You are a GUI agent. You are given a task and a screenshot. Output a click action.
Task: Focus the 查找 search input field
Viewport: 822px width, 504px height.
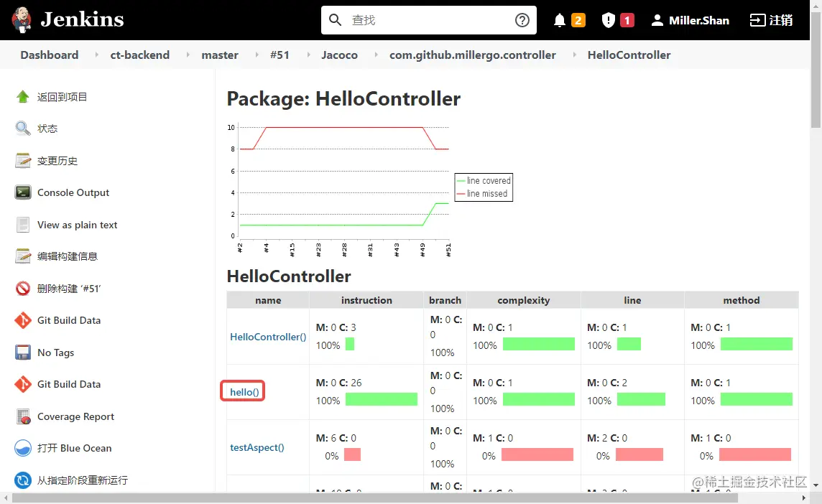[429, 20]
